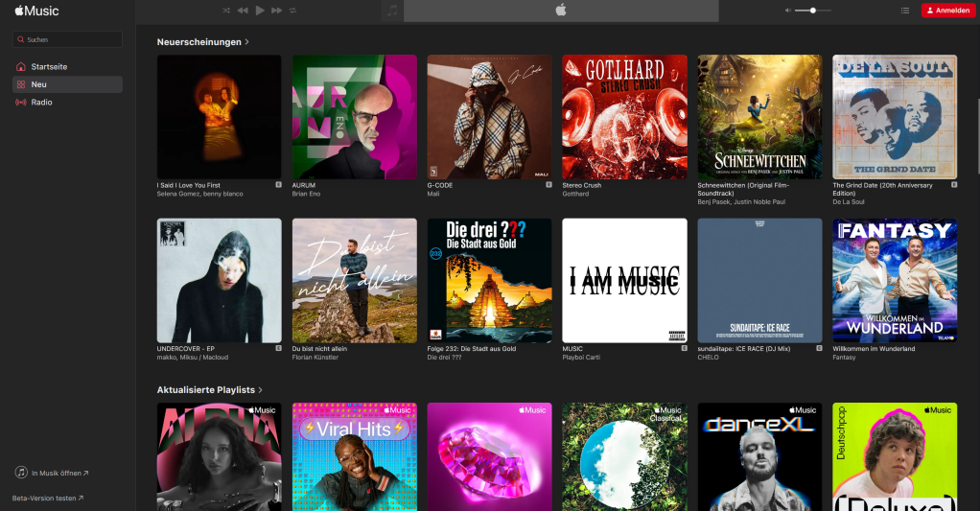Click the Neu grid icon

click(x=21, y=84)
